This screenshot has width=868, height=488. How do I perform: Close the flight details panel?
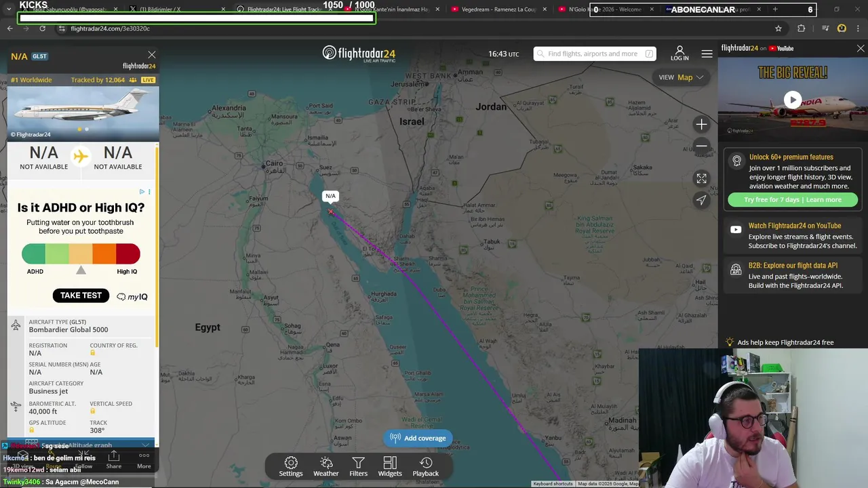152,55
